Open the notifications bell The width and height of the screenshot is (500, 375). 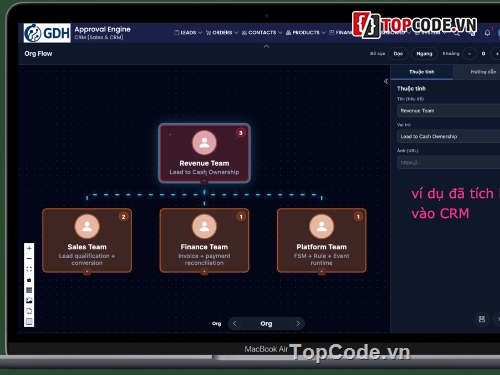(487, 33)
